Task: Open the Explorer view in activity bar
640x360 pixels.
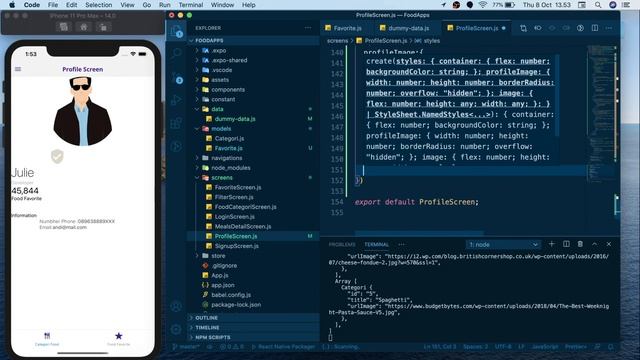Action: (176, 31)
